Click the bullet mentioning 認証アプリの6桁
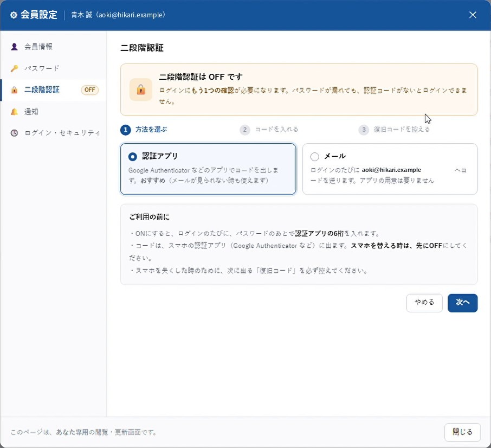This screenshot has height=448, width=491. [255, 234]
